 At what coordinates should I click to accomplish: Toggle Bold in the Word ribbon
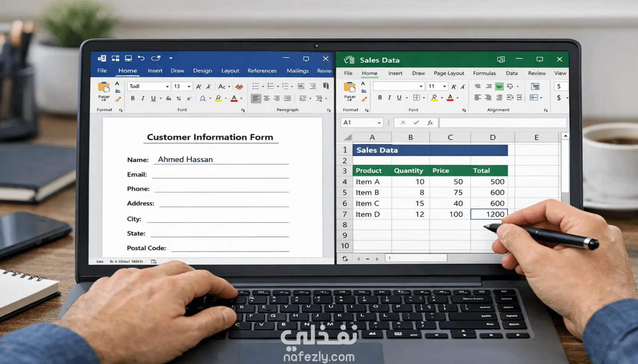132,98
